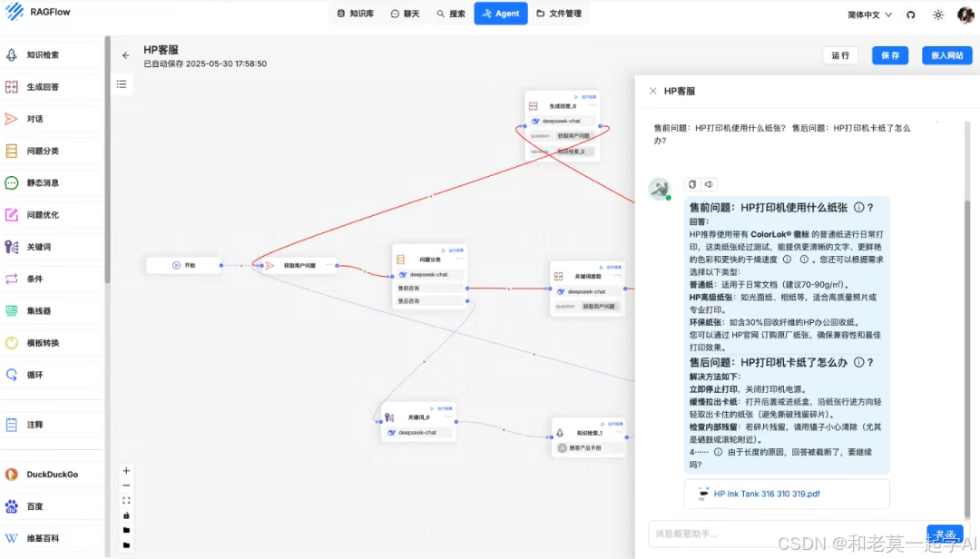Open the HP Ink Tank 316 310 319.pdf link
The image size is (980, 559).
[x=766, y=494]
